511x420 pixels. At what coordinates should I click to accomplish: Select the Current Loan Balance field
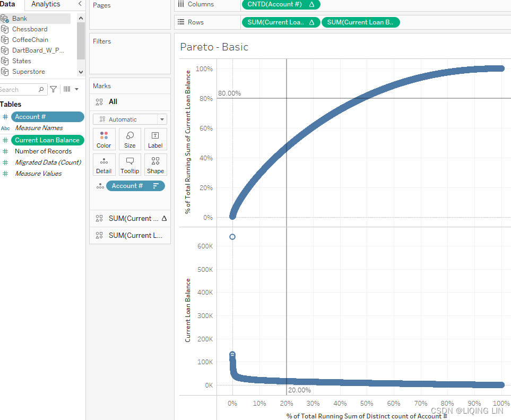(x=48, y=140)
